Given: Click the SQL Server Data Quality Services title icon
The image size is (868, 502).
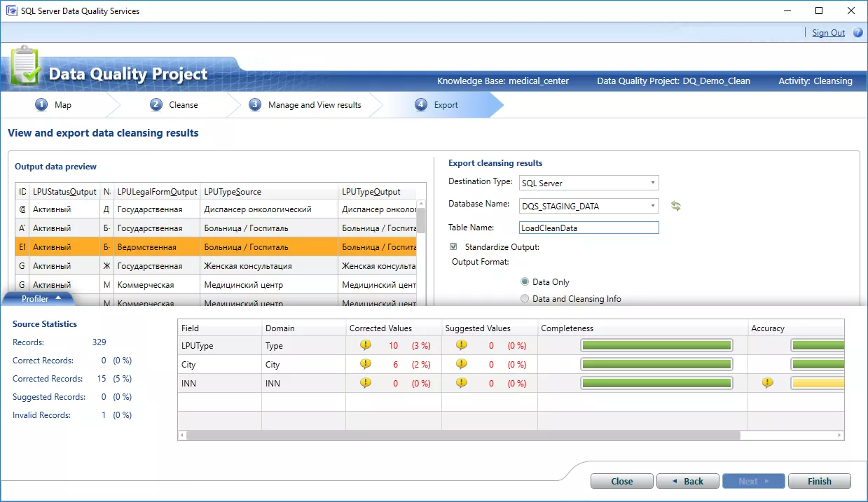Looking at the screenshot, I should (12, 11).
